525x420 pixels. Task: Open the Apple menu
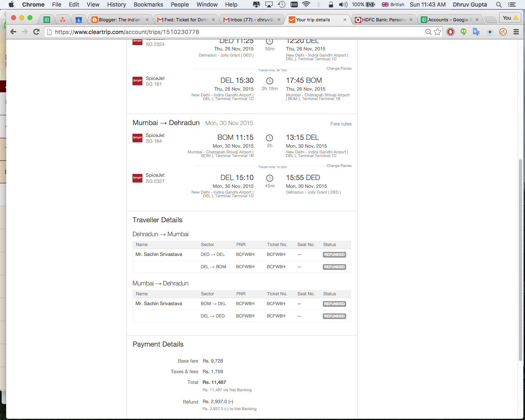tap(11, 5)
